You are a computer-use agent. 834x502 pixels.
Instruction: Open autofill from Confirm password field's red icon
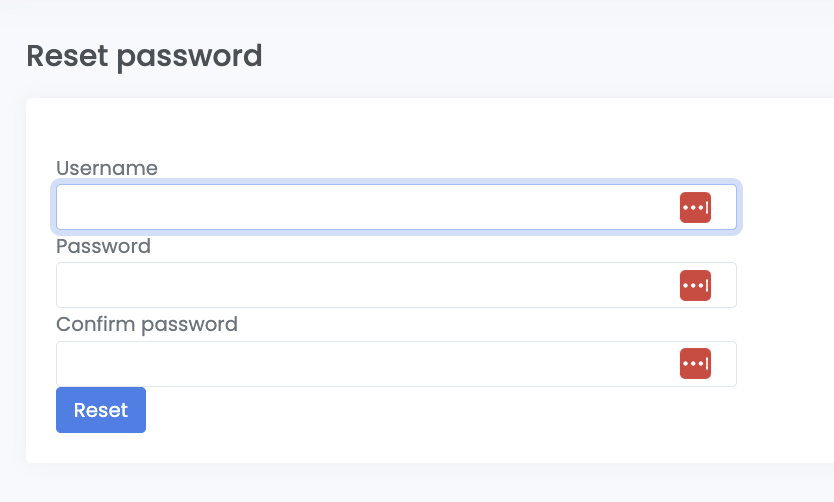(695, 364)
